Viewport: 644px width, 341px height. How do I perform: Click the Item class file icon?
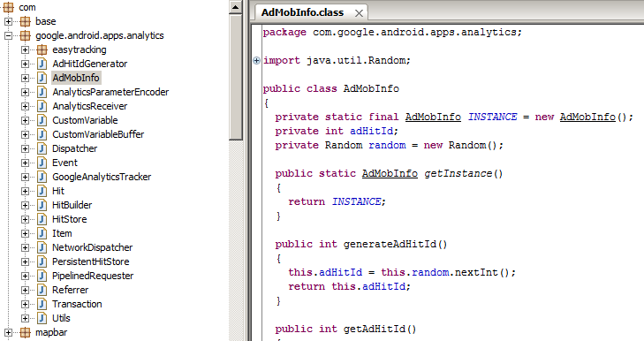pos(42,233)
